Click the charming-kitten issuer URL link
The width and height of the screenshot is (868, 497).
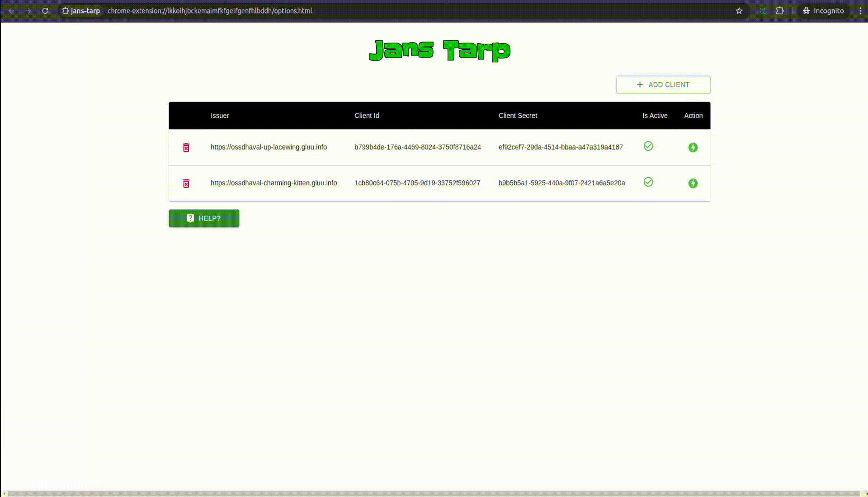click(274, 183)
